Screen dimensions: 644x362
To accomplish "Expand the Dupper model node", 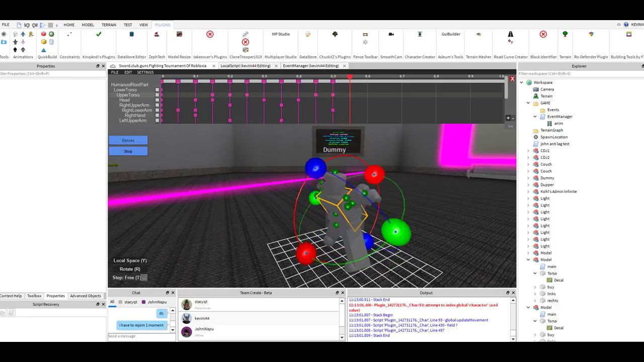I will (x=528, y=185).
